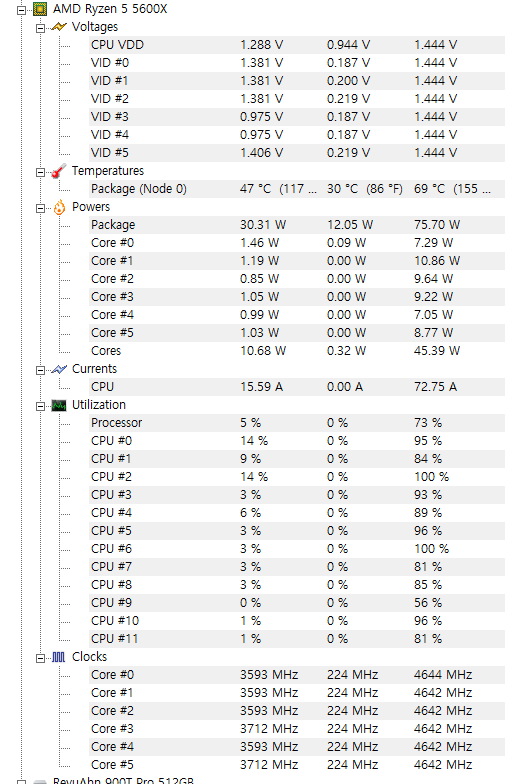This screenshot has width=505, height=784.
Task: Collapse the Utilization section
Action: coord(40,406)
